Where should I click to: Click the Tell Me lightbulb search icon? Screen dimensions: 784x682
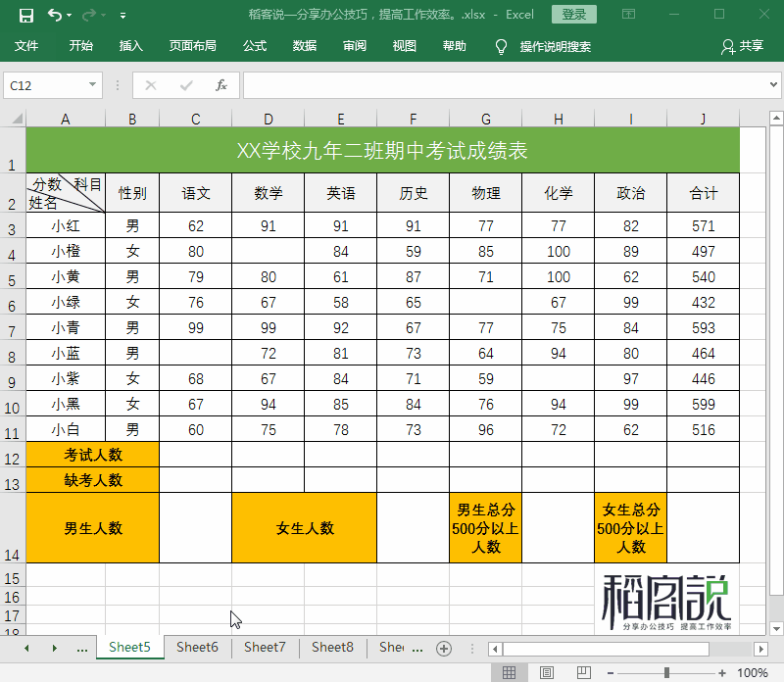point(500,45)
